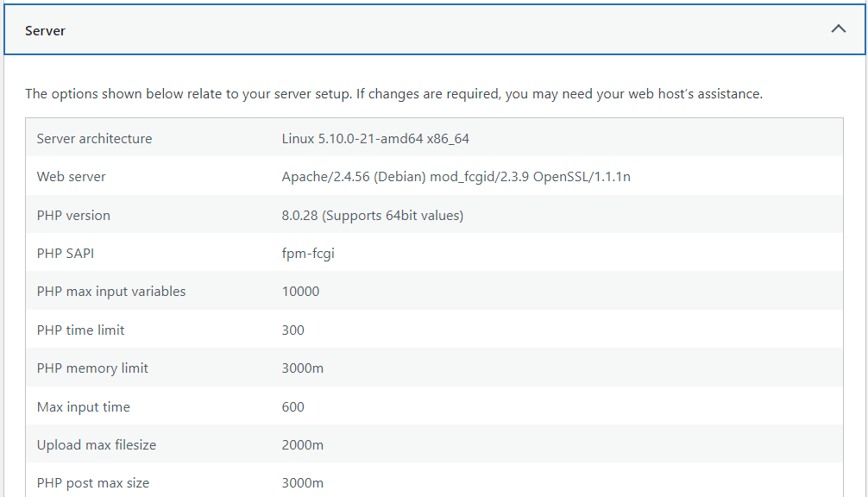Click the 8.0.28 PHP version value
868x497 pixels.
(373, 216)
